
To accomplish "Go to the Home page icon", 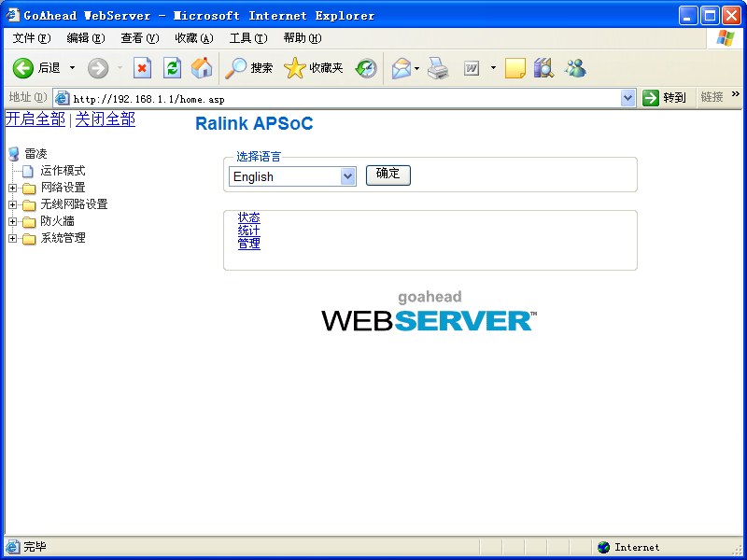I will (202, 68).
